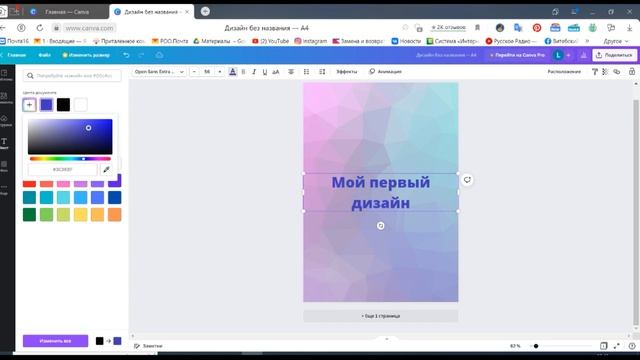640x360 pixels.
Task: Click the cloud save status icon
Action: pyautogui.click(x=160, y=55)
